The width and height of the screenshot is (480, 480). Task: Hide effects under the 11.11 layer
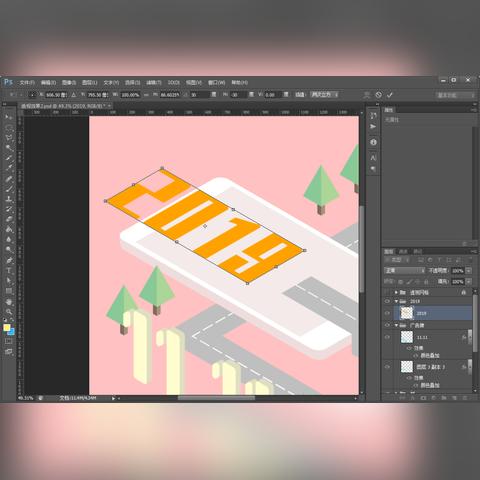pos(409,348)
